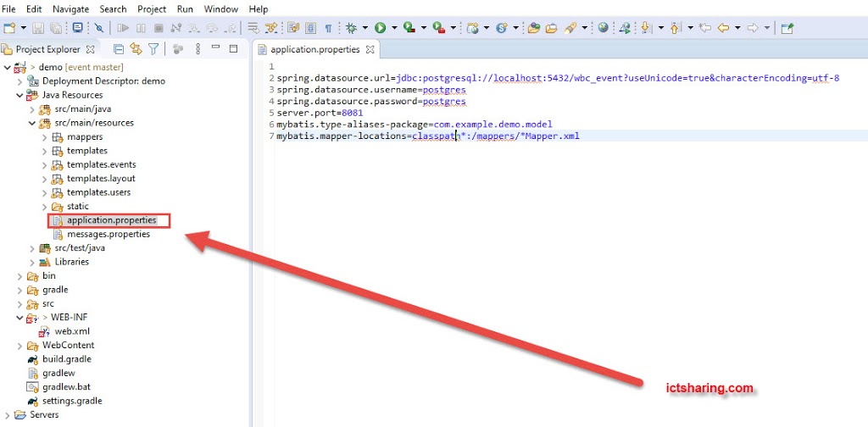Image resolution: width=868 pixels, height=427 pixels.
Task: Click the Terminate stop icon
Action: pos(159,28)
